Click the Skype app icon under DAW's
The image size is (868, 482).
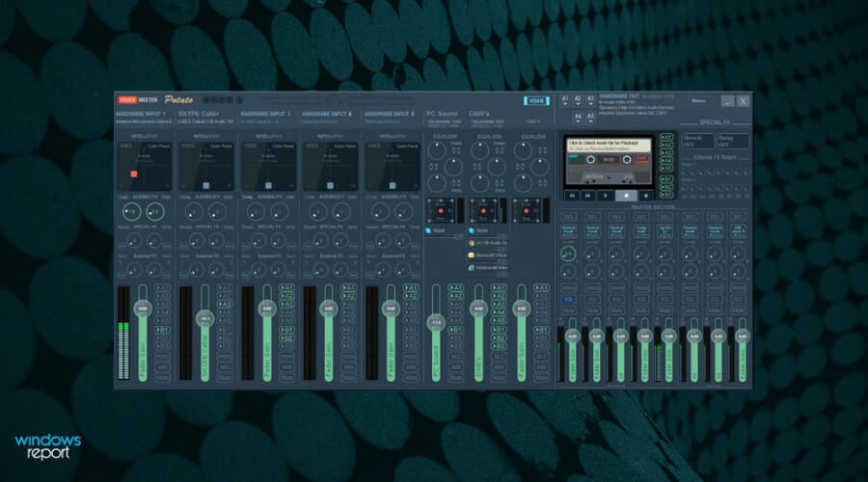[x=472, y=230]
